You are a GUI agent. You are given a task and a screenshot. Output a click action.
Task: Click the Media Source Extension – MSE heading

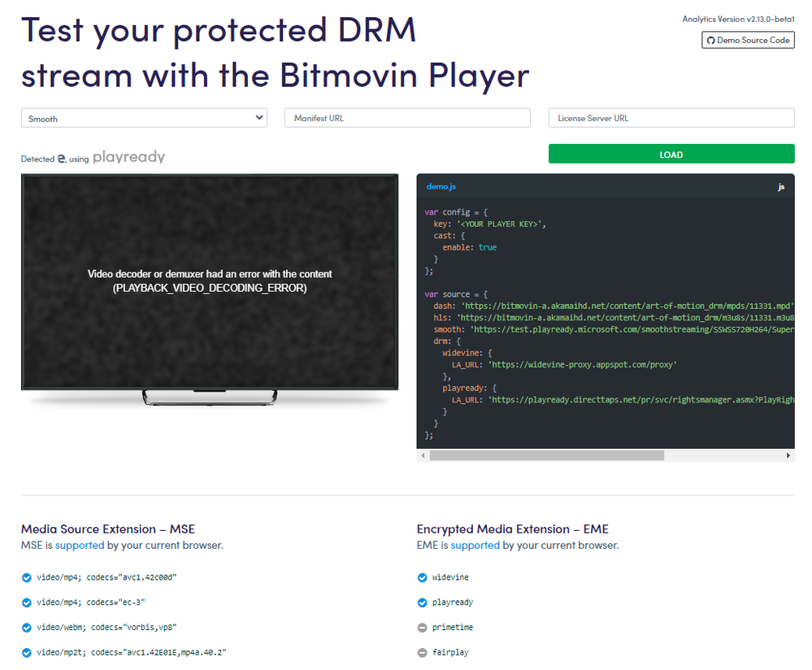click(x=108, y=529)
